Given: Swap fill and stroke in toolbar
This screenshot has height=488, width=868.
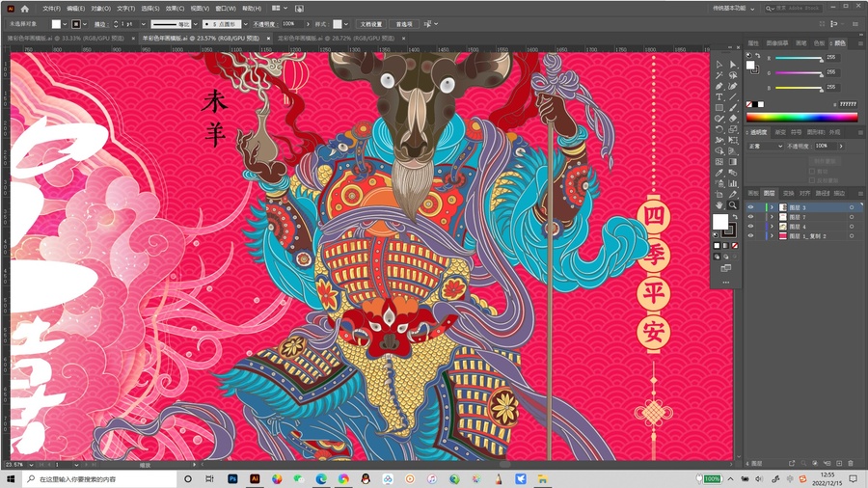Looking at the screenshot, I should [x=735, y=217].
